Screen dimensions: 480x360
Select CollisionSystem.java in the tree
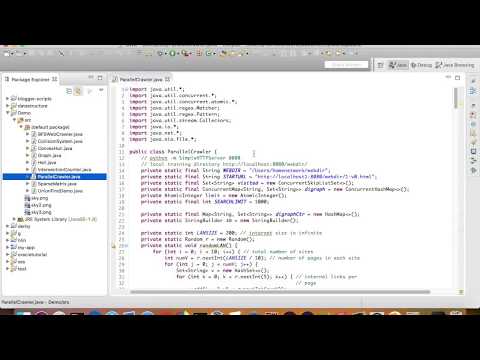[60, 141]
